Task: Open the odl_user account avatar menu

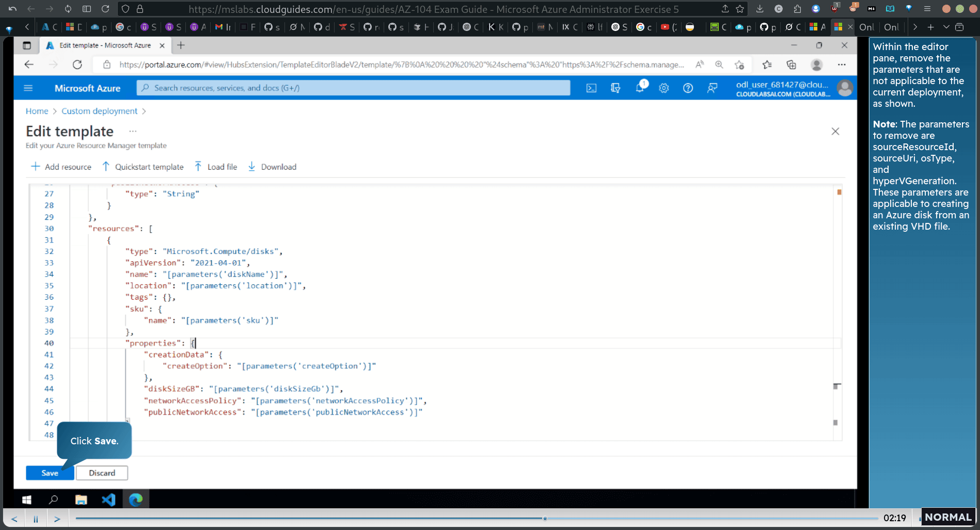Action: [845, 88]
